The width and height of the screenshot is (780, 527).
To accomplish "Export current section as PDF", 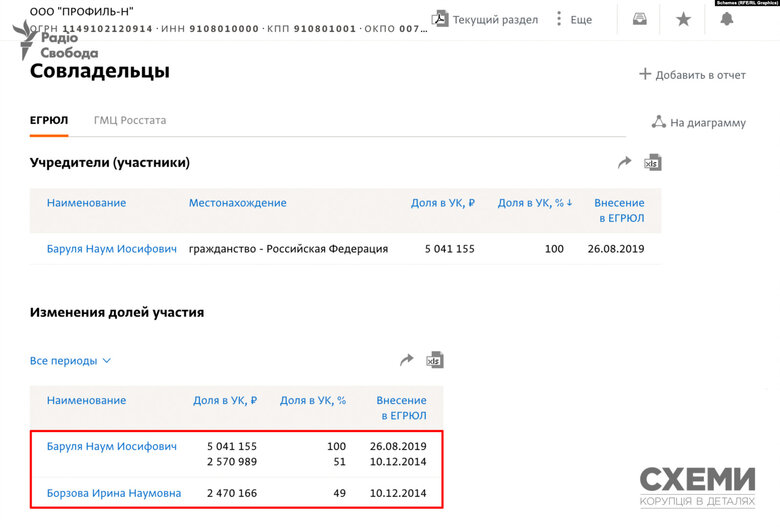I will pos(485,19).
